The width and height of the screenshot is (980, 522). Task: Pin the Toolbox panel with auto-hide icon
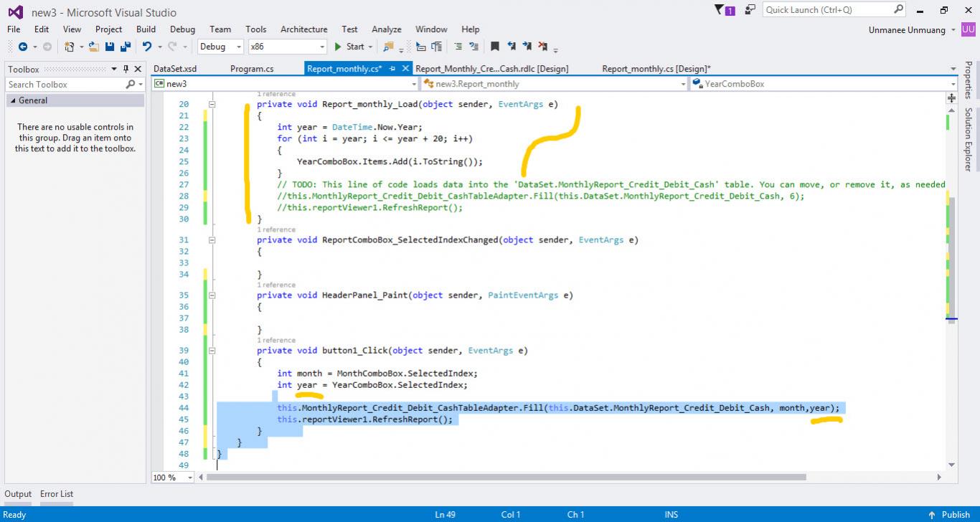point(126,70)
